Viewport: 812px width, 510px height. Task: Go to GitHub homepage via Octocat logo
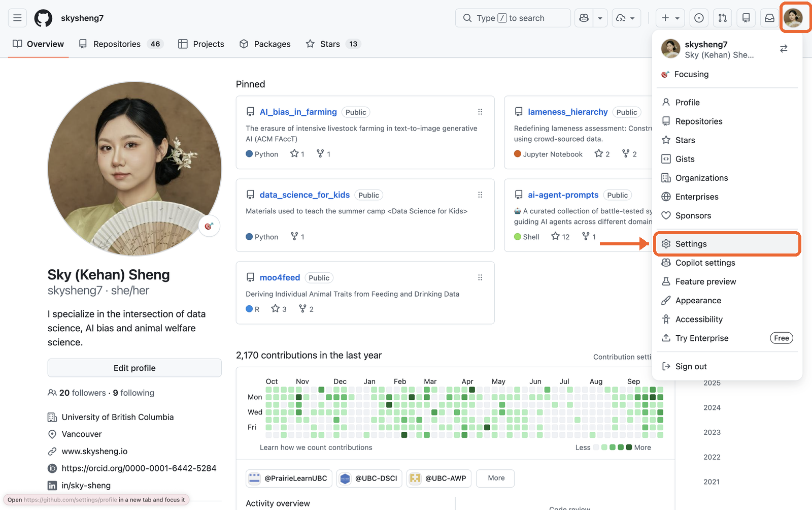43,18
